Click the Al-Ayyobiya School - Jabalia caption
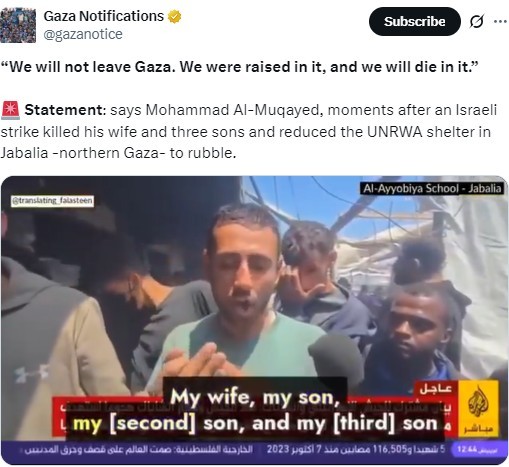This screenshot has width=509, height=467. pos(432,189)
